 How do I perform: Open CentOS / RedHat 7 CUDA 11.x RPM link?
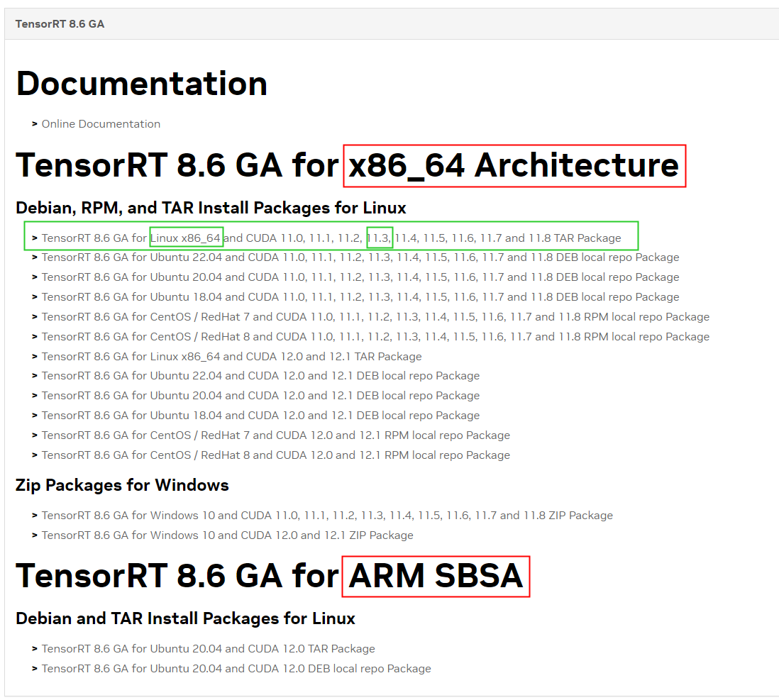(x=375, y=317)
